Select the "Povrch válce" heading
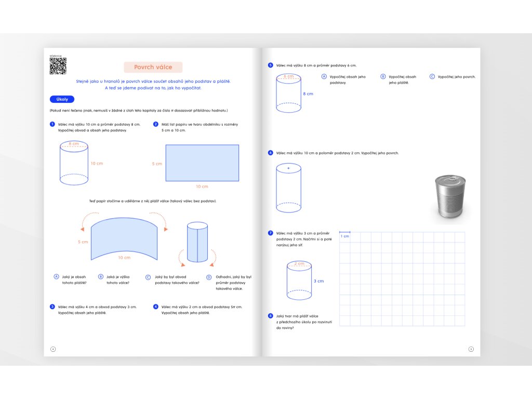The height and width of the screenshot is (399, 532). tap(153, 67)
